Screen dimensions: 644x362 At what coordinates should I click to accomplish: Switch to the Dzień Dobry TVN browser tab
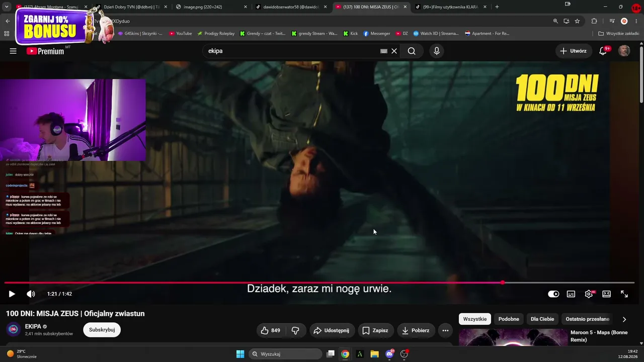[x=132, y=7]
